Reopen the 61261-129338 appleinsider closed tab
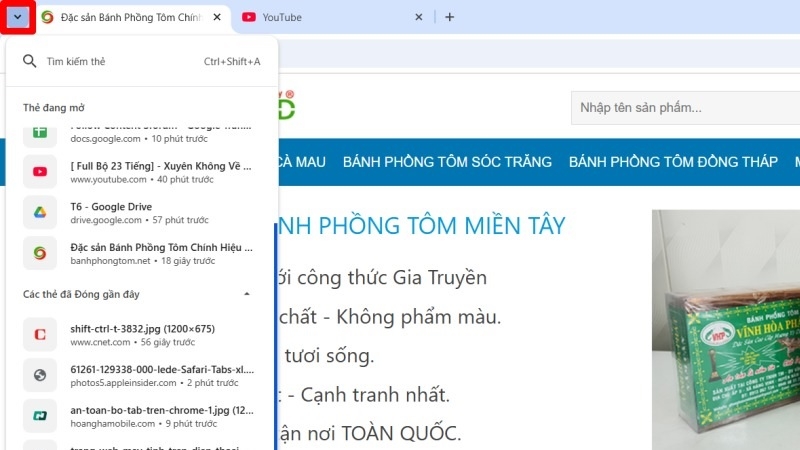 (142, 376)
